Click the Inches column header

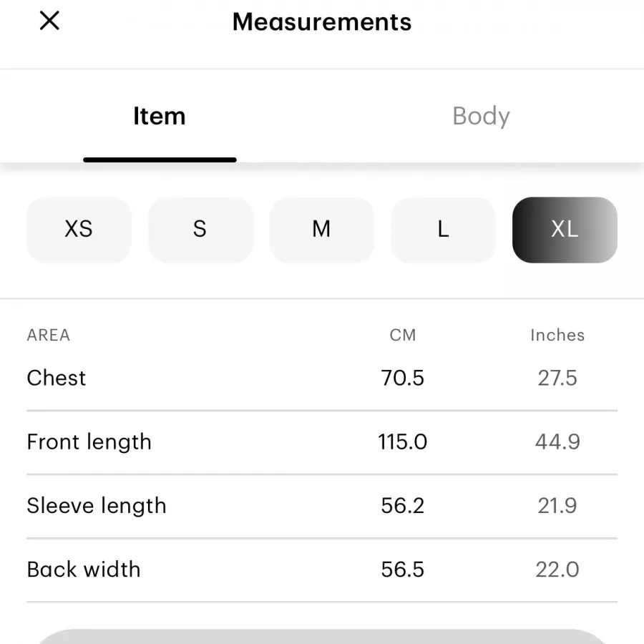click(x=557, y=335)
